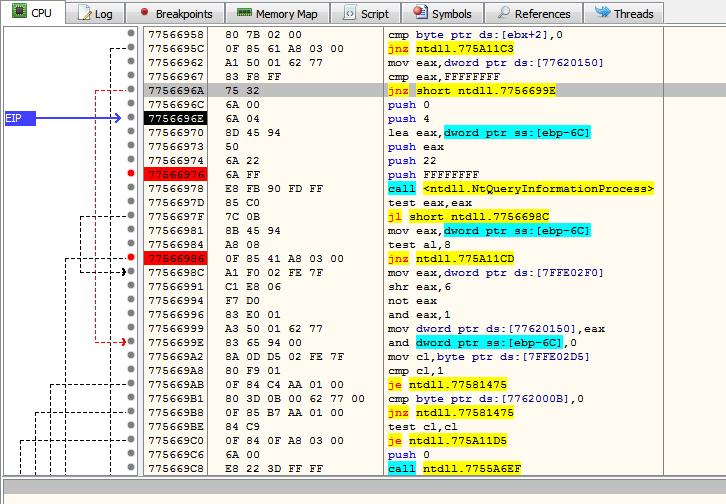The height and width of the screenshot is (504, 726).
Task: Select the call ntdll.7755A6EF instruction
Action: (463, 468)
